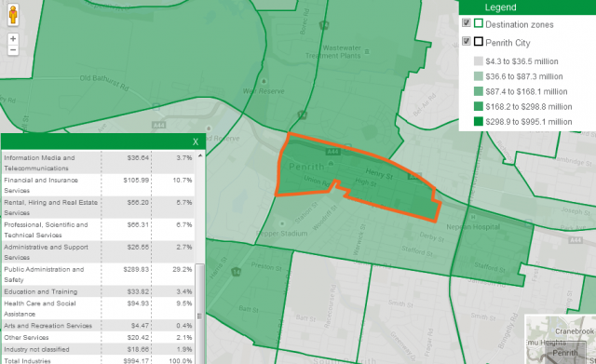Select the $298.9 to $995.1 million swatch

tap(479, 122)
